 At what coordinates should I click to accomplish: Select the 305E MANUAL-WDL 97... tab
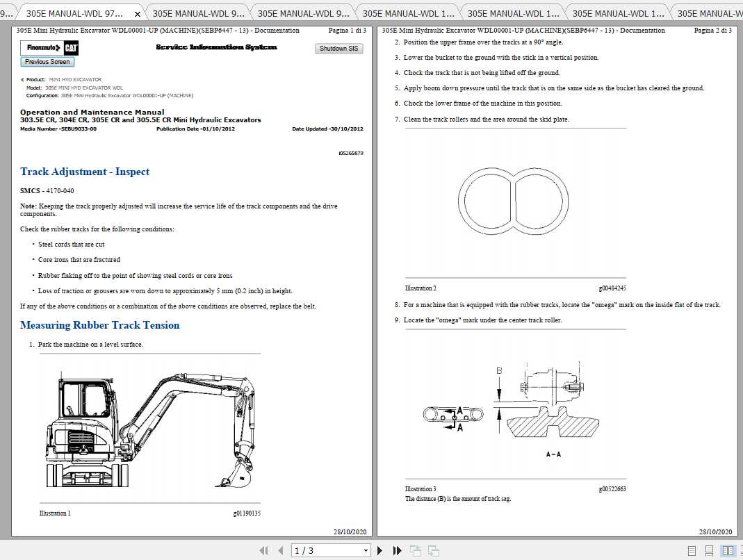[74, 13]
